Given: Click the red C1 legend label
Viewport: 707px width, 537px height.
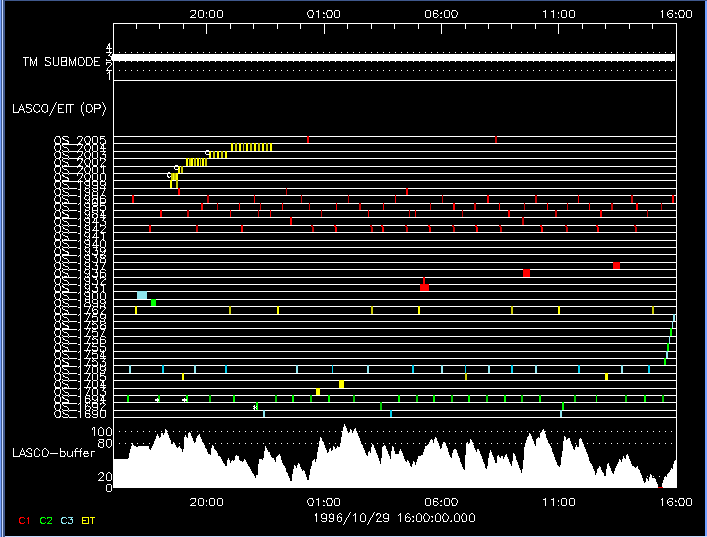Looking at the screenshot, I should tap(25, 521).
